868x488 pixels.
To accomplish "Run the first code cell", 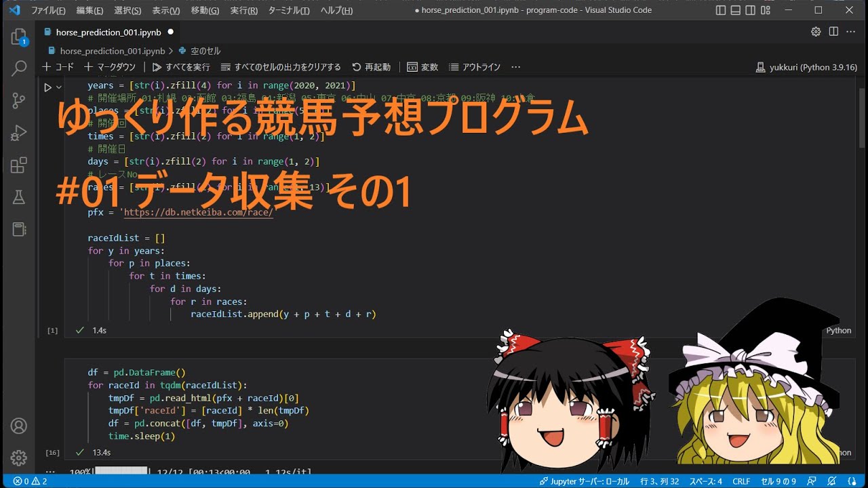I will click(x=47, y=87).
